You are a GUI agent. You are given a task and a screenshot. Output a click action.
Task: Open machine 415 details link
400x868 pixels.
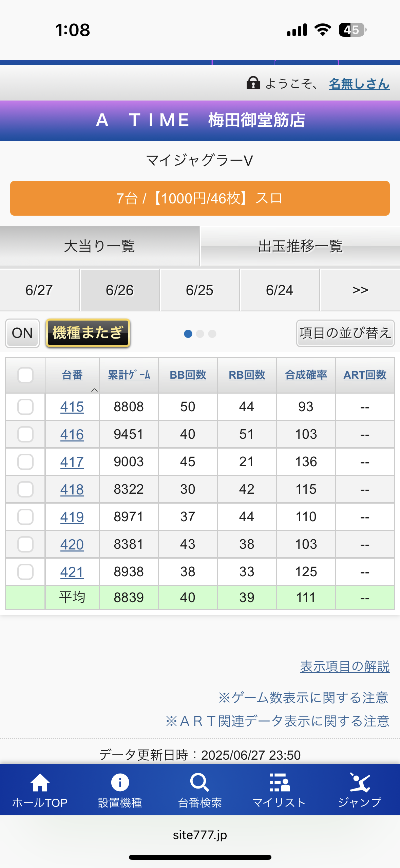tap(72, 407)
